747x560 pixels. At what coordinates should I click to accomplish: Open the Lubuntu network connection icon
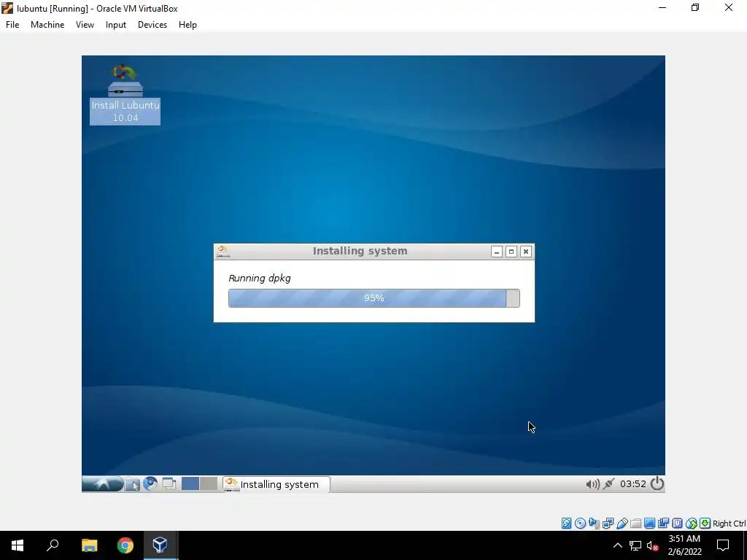click(x=609, y=484)
